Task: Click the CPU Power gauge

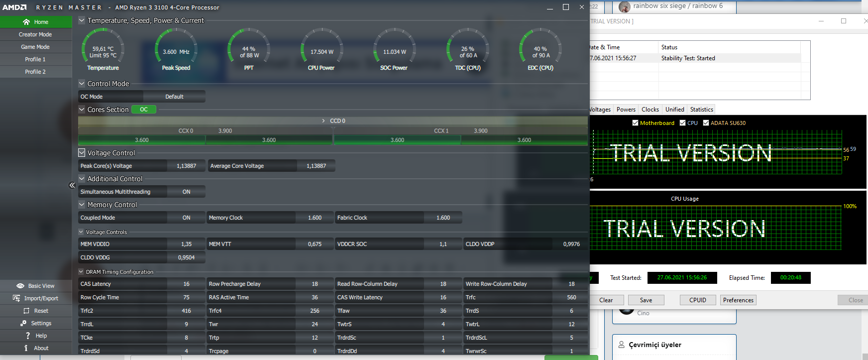Action: [322, 50]
